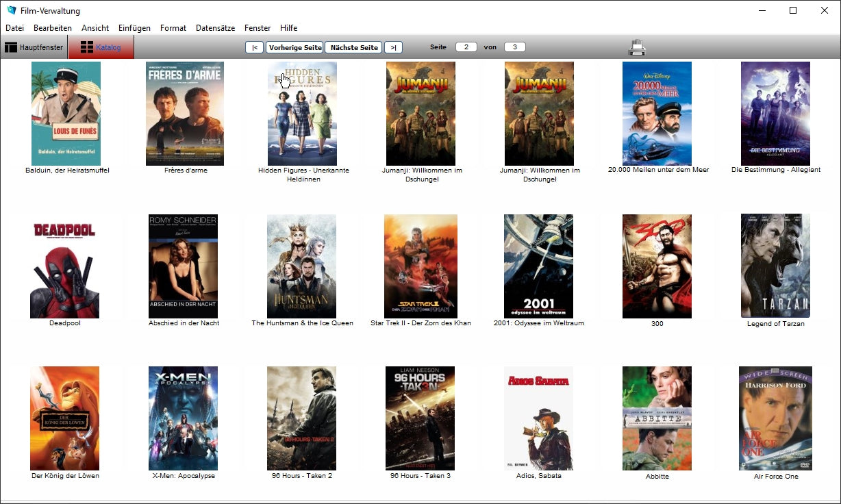Click Der König der Löwen poster

coord(65,418)
